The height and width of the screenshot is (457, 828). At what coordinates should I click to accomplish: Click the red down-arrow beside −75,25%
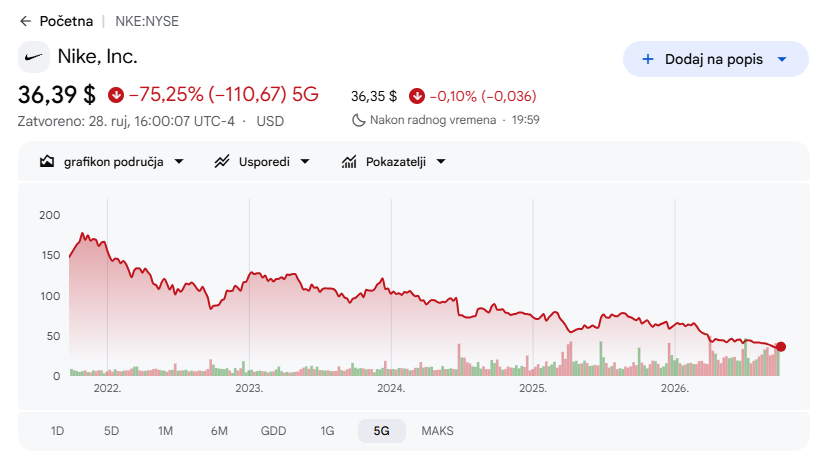tap(116, 95)
